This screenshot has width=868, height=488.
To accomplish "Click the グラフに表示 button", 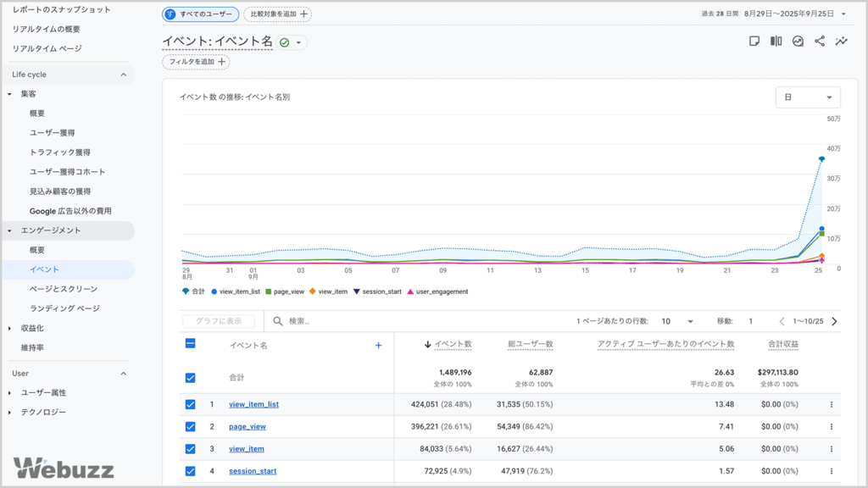I will pos(219,321).
